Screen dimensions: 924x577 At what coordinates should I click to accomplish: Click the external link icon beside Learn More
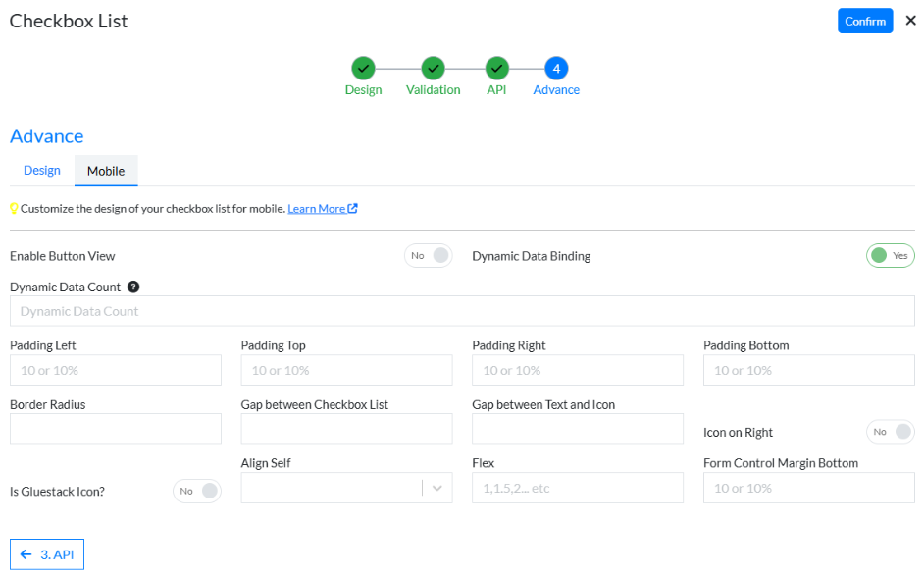pos(352,208)
